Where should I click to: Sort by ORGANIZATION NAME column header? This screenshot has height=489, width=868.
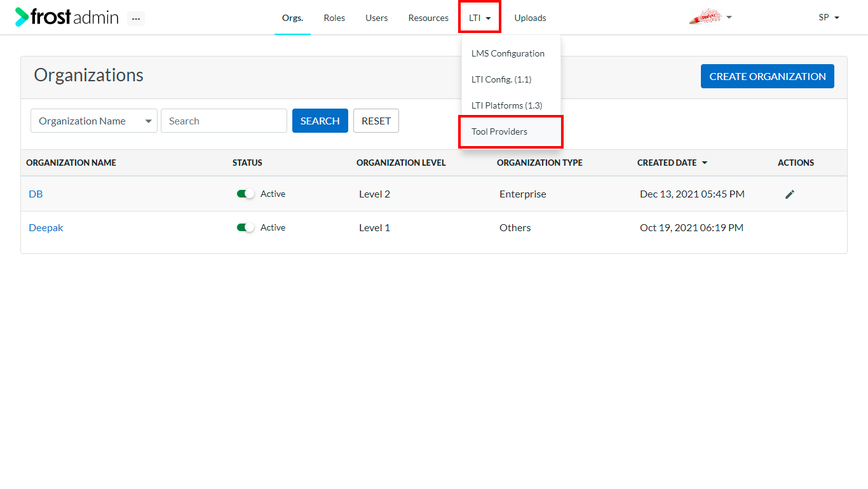[x=71, y=163]
